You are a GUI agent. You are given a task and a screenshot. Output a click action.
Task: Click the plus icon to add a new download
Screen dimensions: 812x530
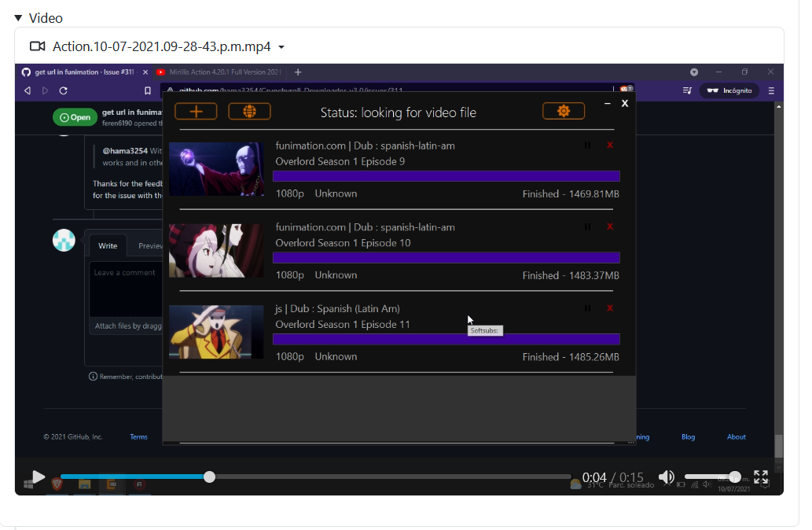click(196, 111)
